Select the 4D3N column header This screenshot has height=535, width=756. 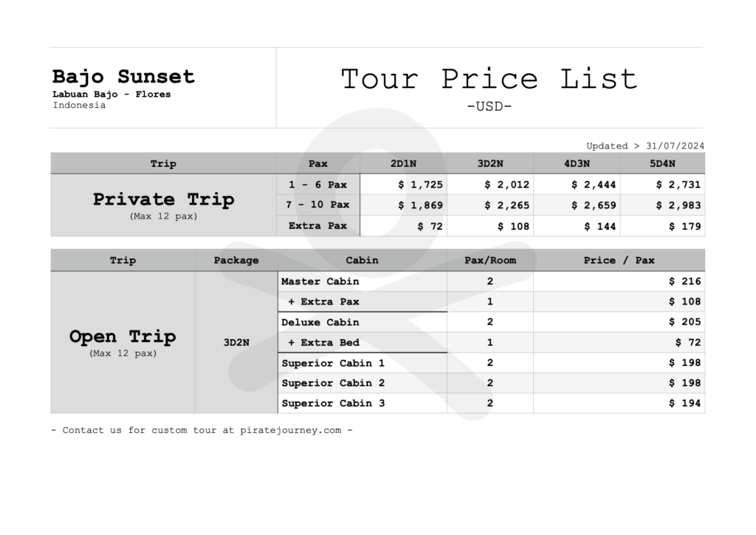[577, 163]
